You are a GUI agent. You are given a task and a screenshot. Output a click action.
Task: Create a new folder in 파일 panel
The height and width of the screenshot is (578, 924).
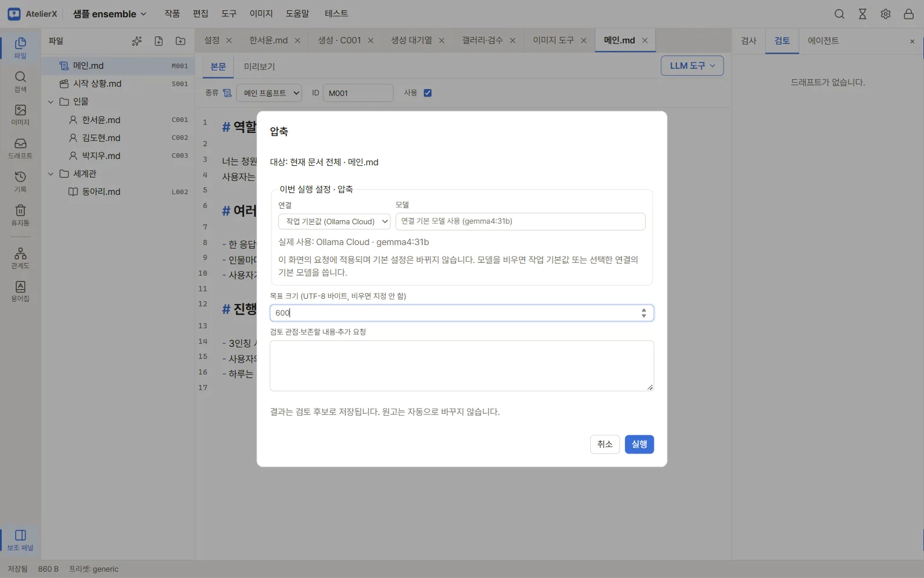pos(181,41)
